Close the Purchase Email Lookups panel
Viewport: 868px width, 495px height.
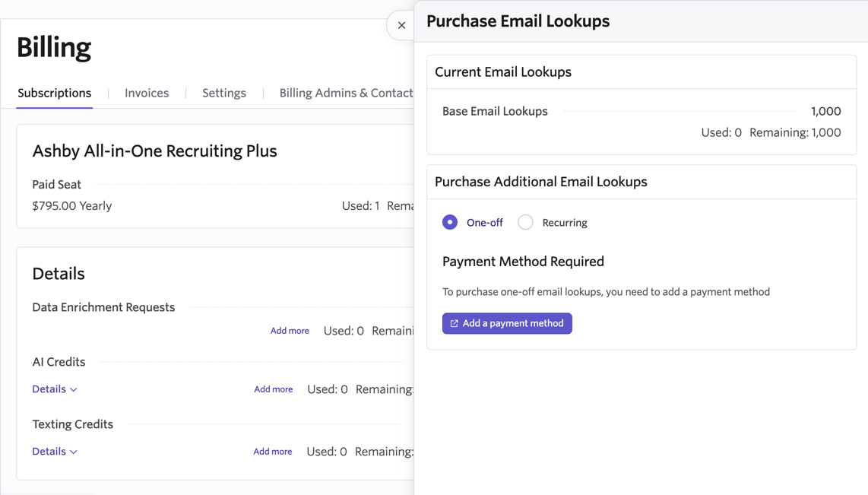click(401, 25)
